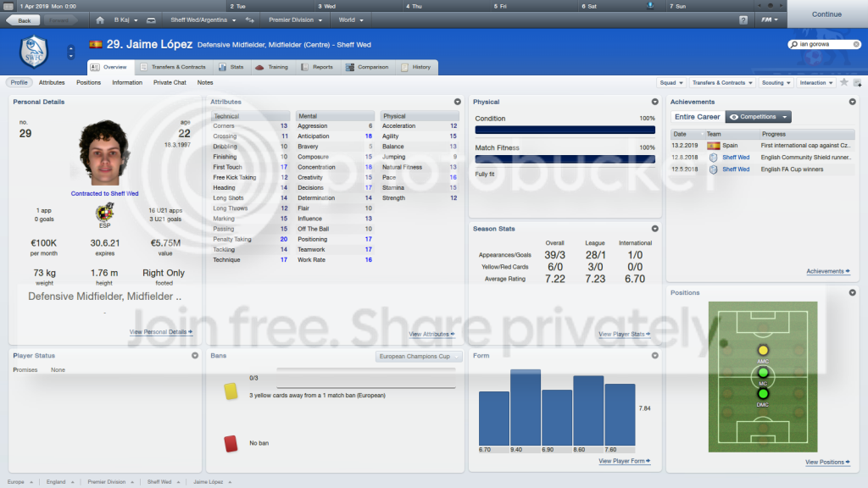This screenshot has width=868, height=488.
Task: Open the View Positions link
Action: 827,462
